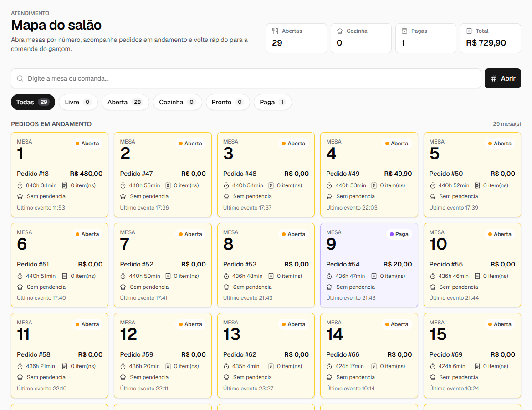Screen dimensions: 532x410
Task: Open the Total R$ 729,90 card
Action: click(490, 38)
